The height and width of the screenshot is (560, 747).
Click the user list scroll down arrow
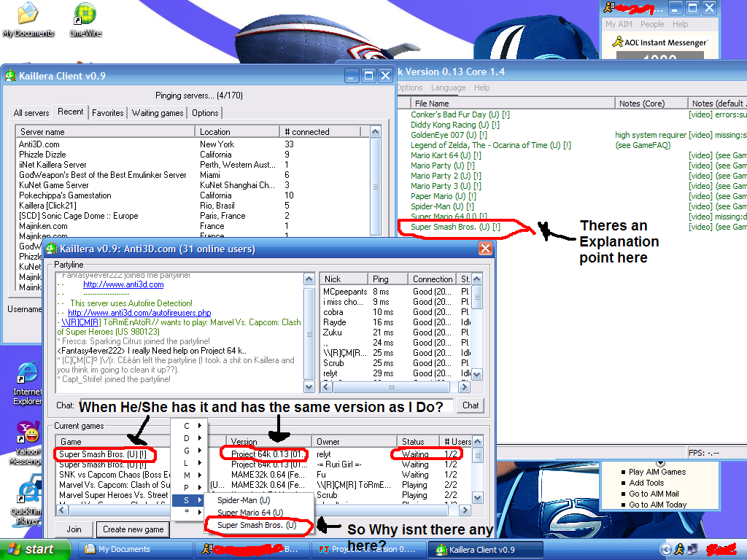click(477, 374)
